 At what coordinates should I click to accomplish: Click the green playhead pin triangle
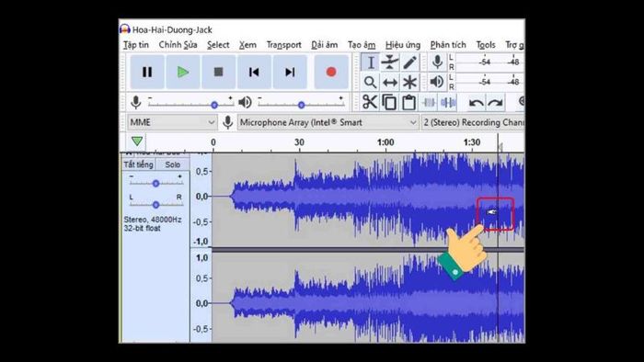tap(137, 141)
